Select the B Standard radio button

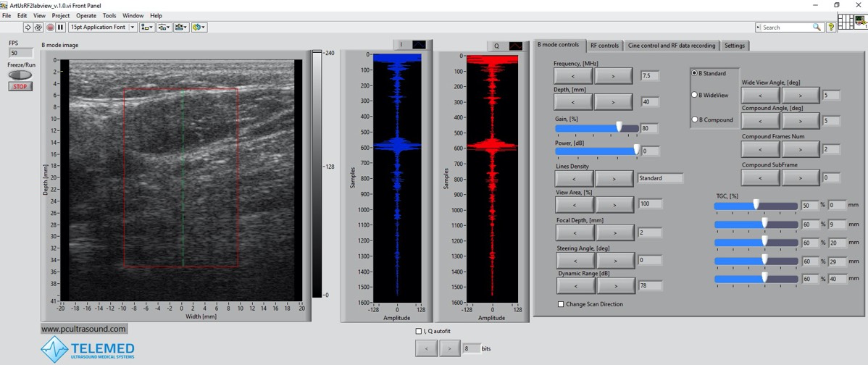pyautogui.click(x=694, y=73)
